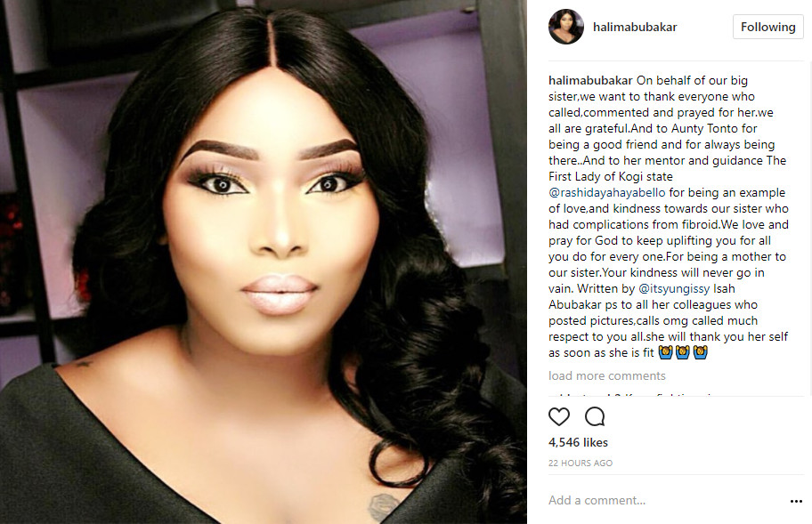Open the @rashidayahayabello mention
The height and width of the screenshot is (524, 812).
click(607, 192)
